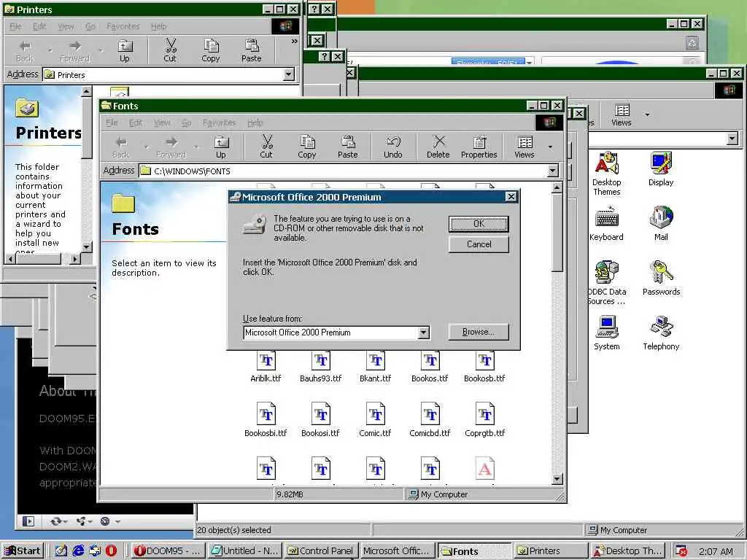
Task: Expand the Control Panel address dropdown
Action: click(x=732, y=139)
